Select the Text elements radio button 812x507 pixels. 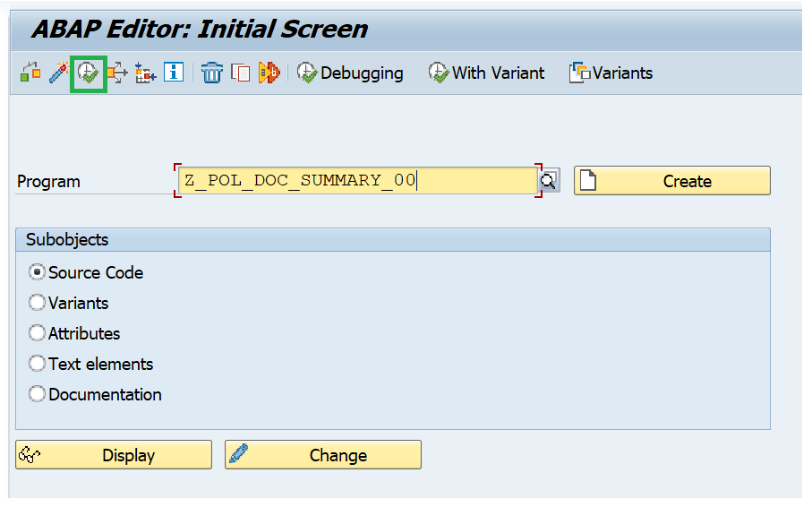[37, 364]
